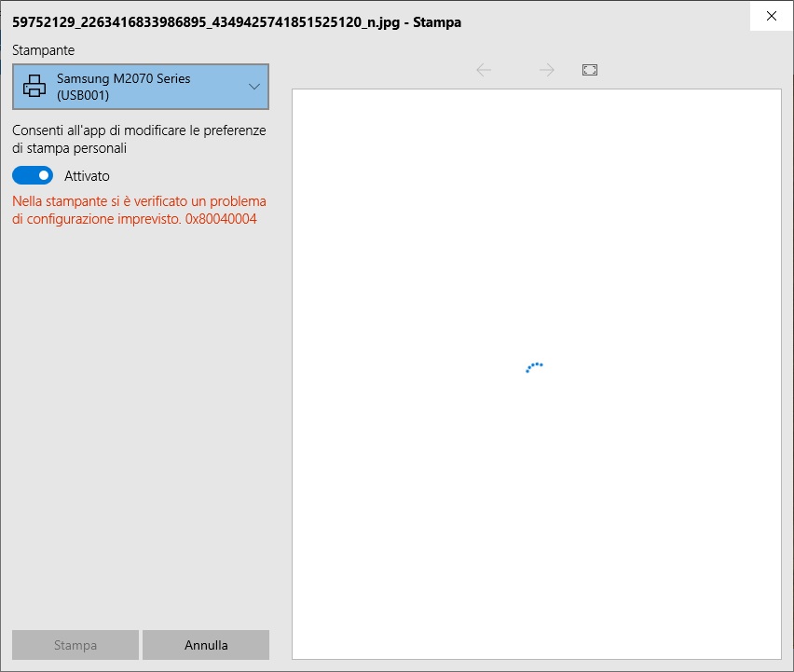Click the chevron in the printer selector
The height and width of the screenshot is (672, 794).
pos(254,87)
